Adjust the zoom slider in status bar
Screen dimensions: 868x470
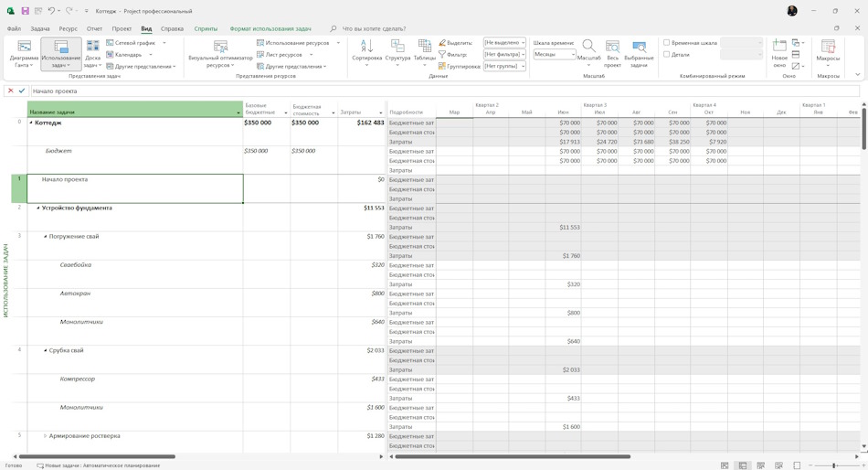(x=833, y=465)
